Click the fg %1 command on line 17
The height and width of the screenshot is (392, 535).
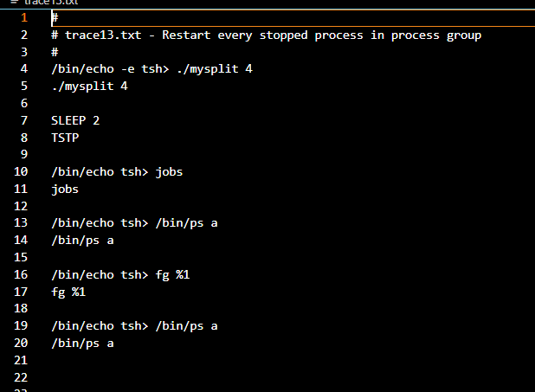[x=68, y=292]
